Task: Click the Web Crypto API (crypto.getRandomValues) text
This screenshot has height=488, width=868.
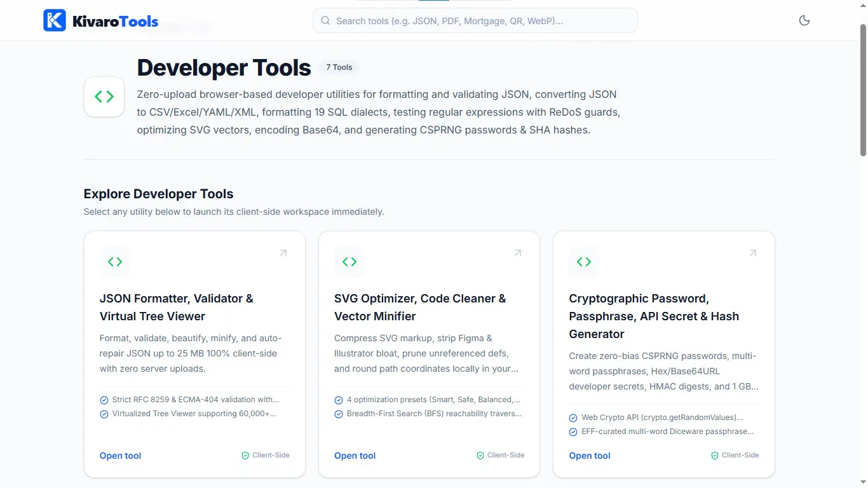Action: pyautogui.click(x=662, y=418)
